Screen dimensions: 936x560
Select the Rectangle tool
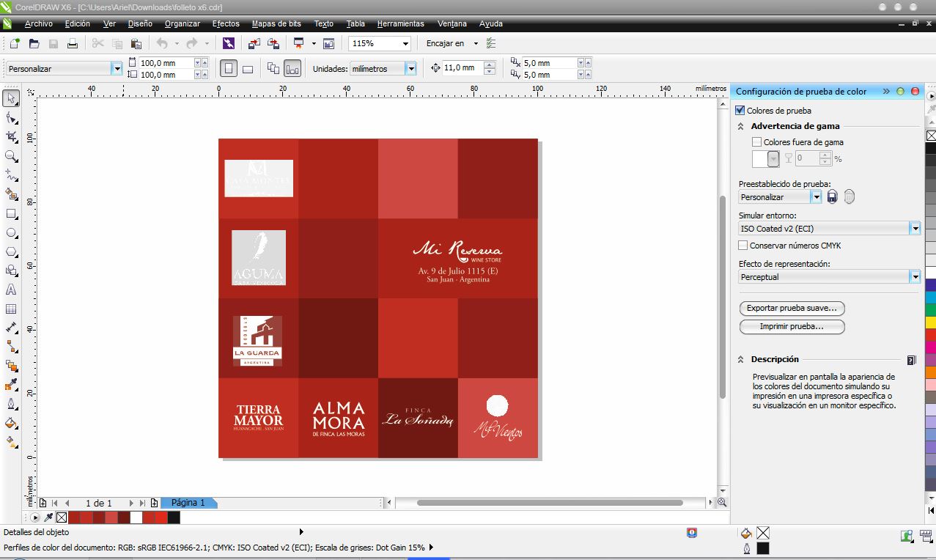(11, 214)
